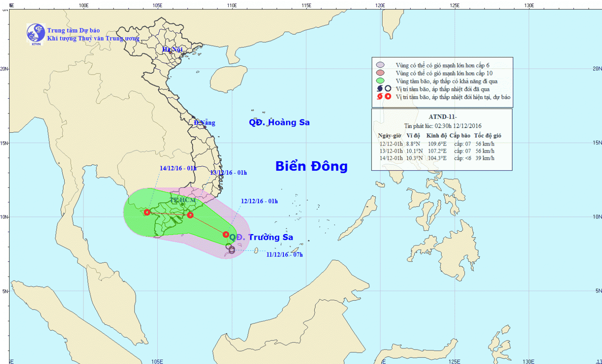Image resolution: width=602 pixels, height=364 pixels.
Task: Click the '10.3°N' latitude value
Action: pos(415,158)
